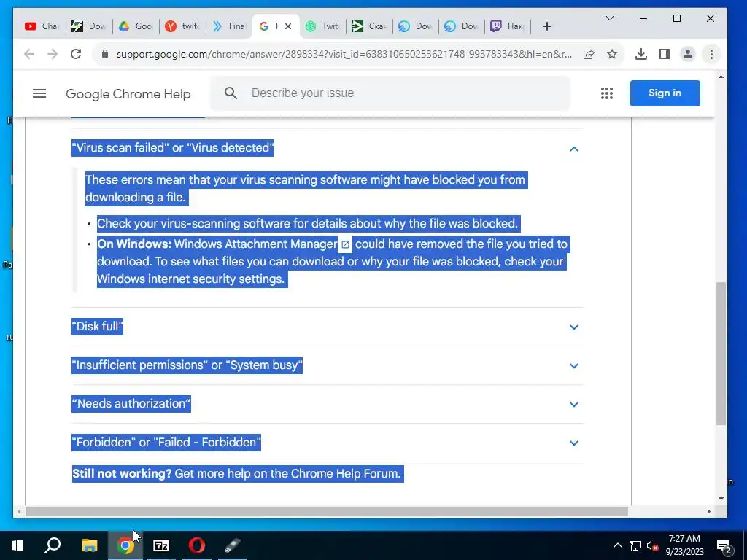Switch to the Final tab

click(x=228, y=26)
